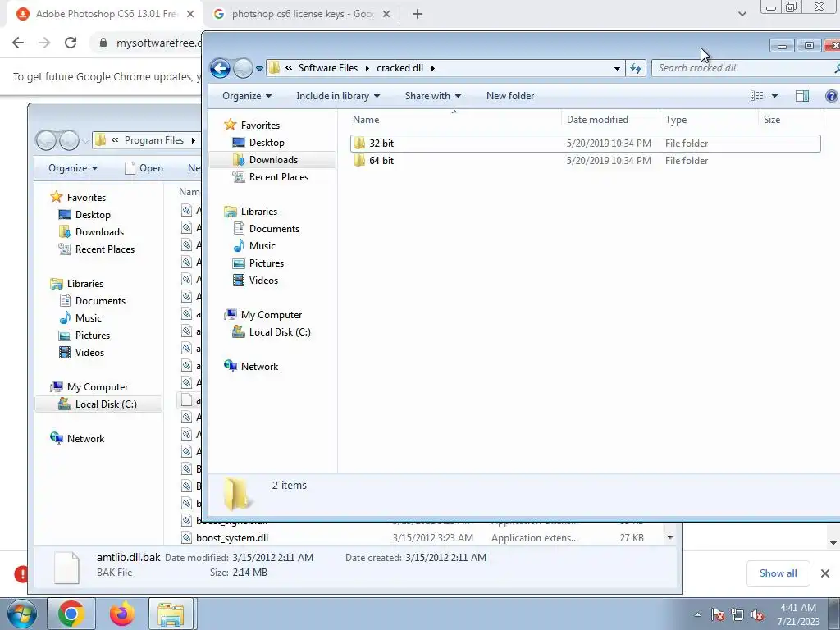Click Help question mark icon
This screenshot has width=840, height=630.
click(x=832, y=96)
